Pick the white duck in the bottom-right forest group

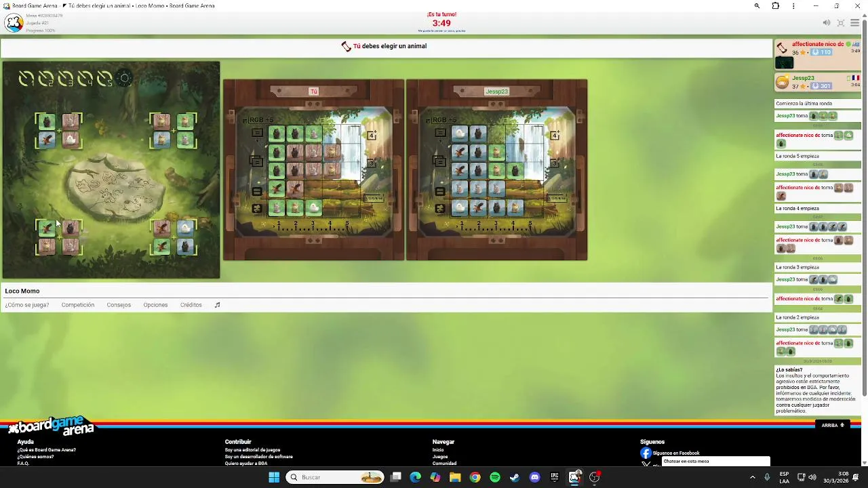(185, 228)
